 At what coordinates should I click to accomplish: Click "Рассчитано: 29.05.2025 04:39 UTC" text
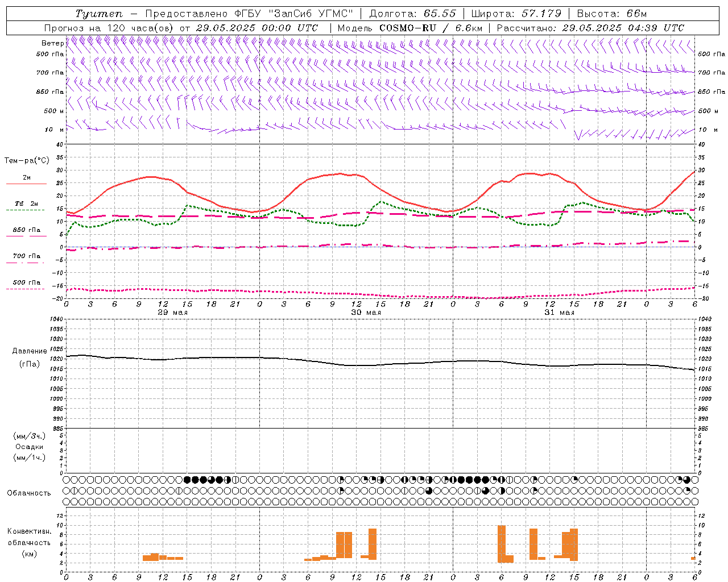tap(590, 28)
